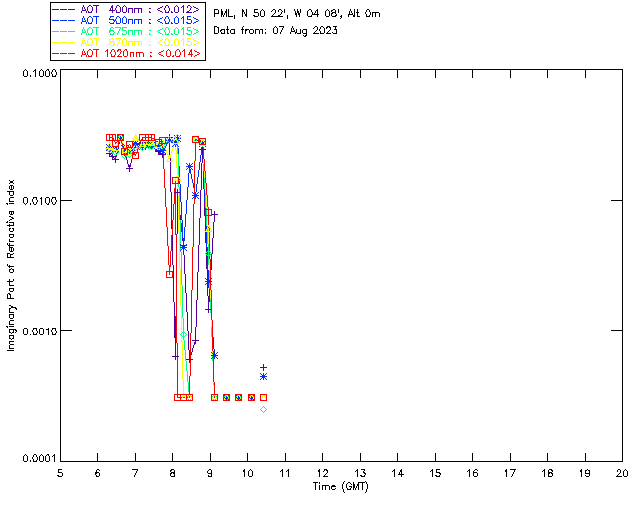Click the red square marker at about 0.0027

point(169,274)
